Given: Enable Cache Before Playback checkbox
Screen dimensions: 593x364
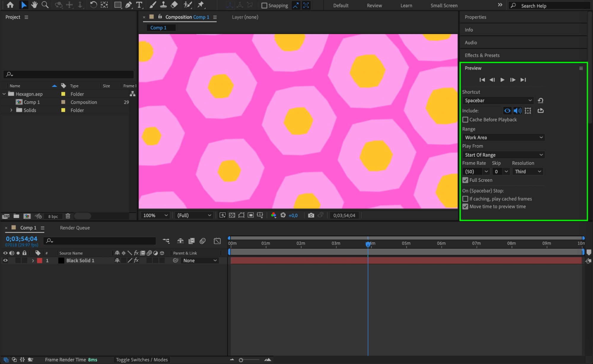Looking at the screenshot, I should pos(465,120).
